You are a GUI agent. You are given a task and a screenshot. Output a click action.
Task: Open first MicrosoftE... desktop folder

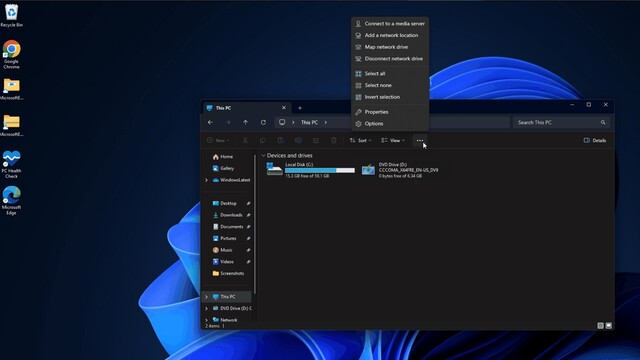point(11,90)
